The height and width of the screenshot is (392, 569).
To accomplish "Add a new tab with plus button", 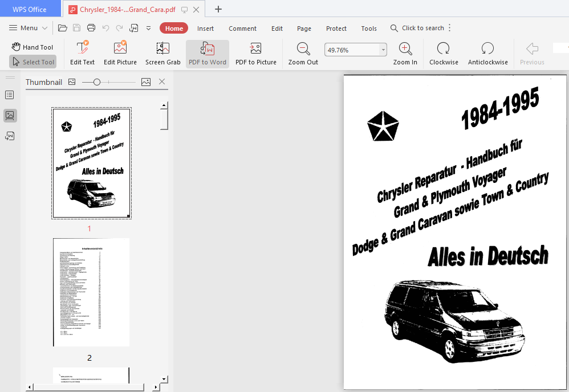I will click(x=218, y=10).
